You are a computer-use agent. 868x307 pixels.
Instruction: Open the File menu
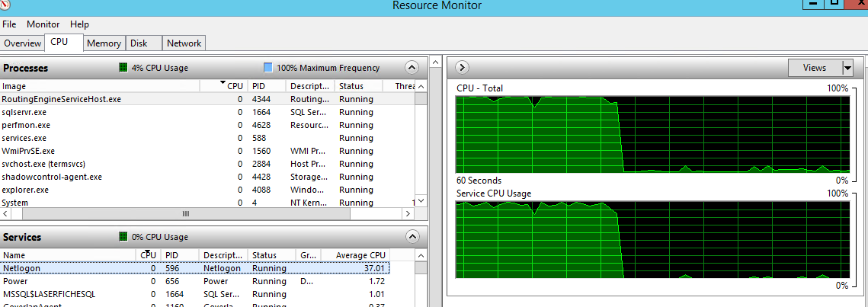click(x=9, y=24)
